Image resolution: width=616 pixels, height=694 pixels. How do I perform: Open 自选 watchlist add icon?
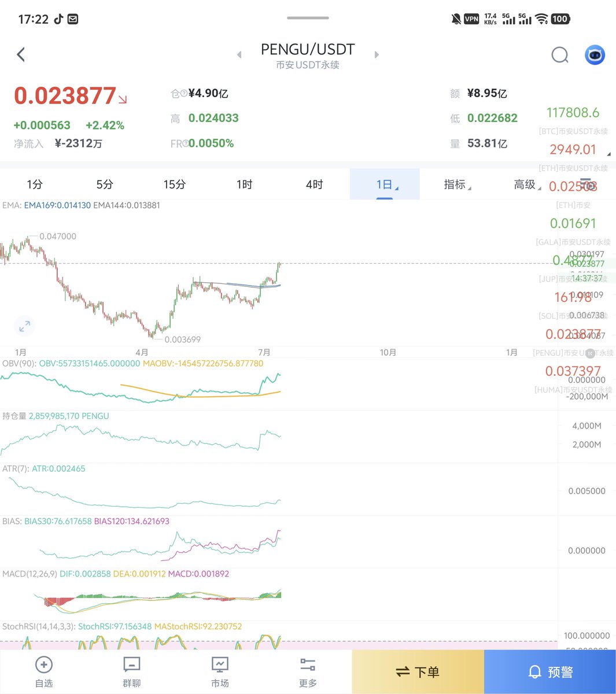click(x=44, y=665)
